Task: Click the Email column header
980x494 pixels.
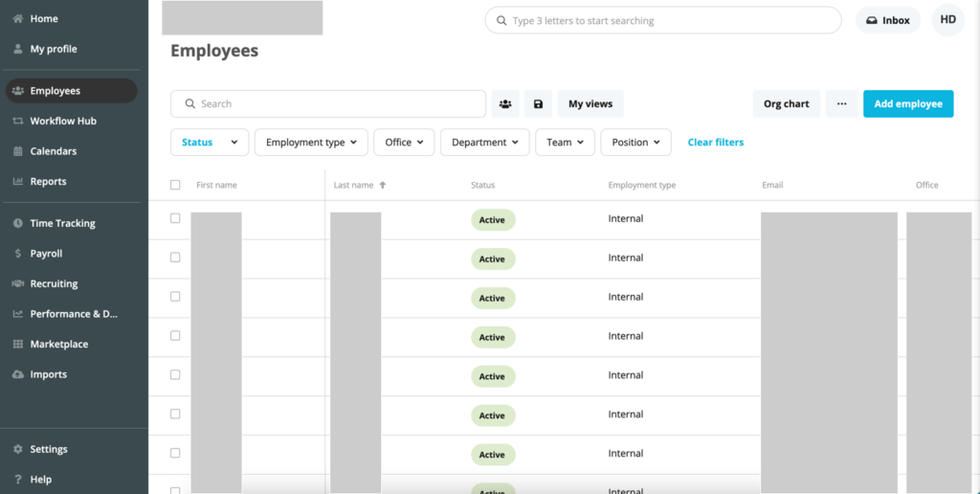Action: click(772, 185)
